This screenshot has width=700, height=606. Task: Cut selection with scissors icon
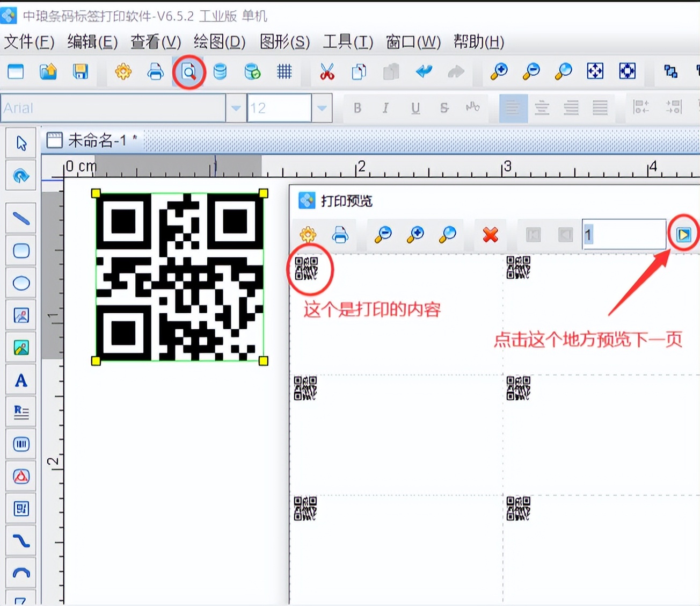point(327,71)
